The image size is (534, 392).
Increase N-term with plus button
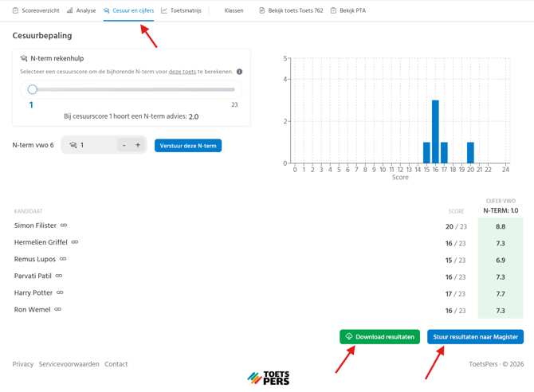point(138,145)
